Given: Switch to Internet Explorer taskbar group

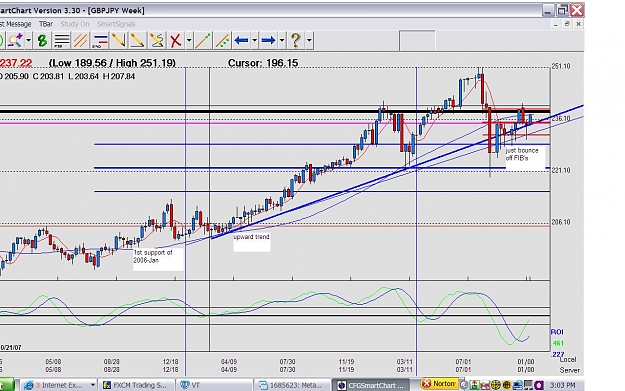Looking at the screenshot, I should click(x=59, y=385).
